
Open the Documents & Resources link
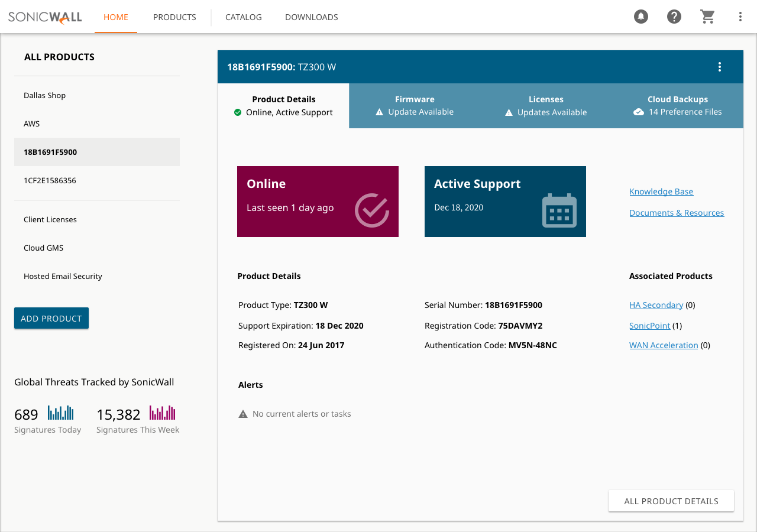677,213
